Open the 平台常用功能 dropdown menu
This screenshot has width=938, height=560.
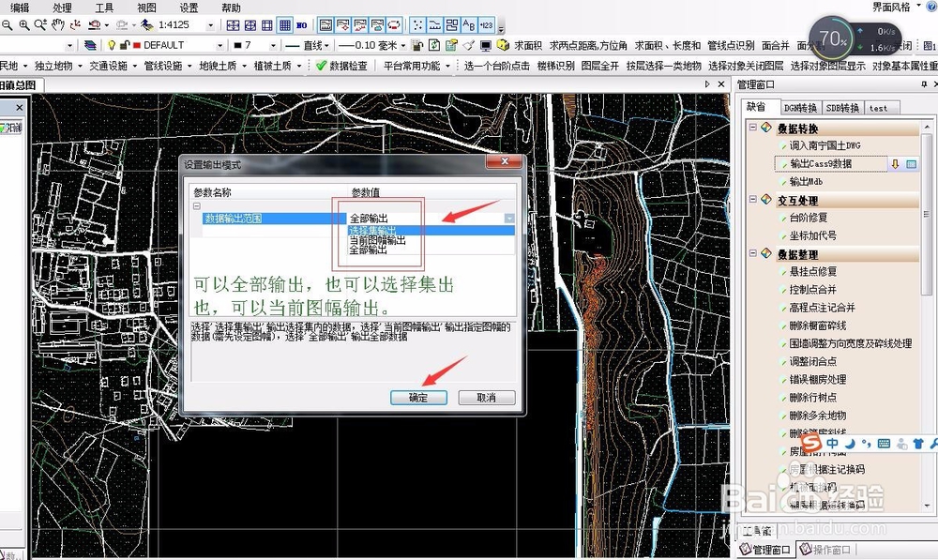click(x=417, y=66)
